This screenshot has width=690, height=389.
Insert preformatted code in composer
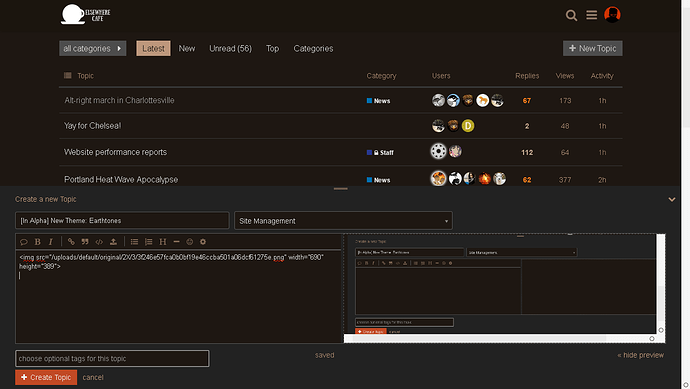pos(99,242)
